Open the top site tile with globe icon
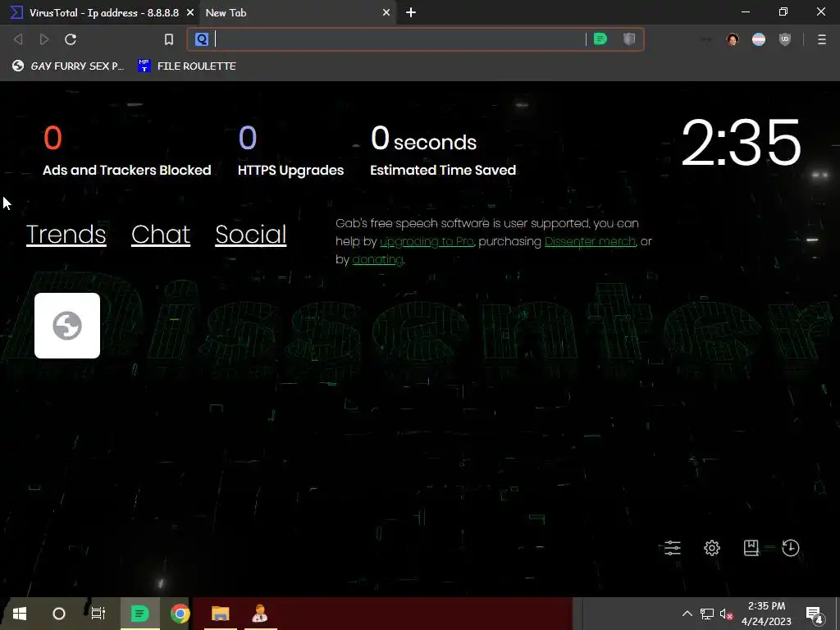 click(67, 325)
